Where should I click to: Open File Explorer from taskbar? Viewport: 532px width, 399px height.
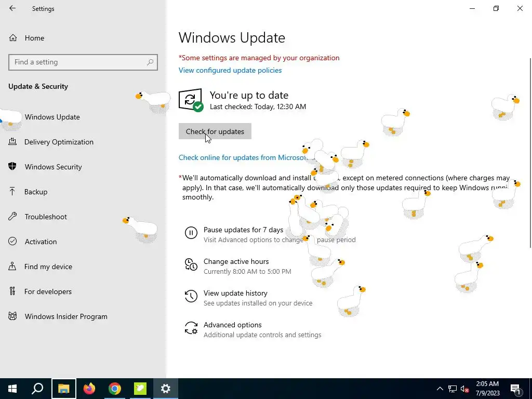pyautogui.click(x=64, y=389)
